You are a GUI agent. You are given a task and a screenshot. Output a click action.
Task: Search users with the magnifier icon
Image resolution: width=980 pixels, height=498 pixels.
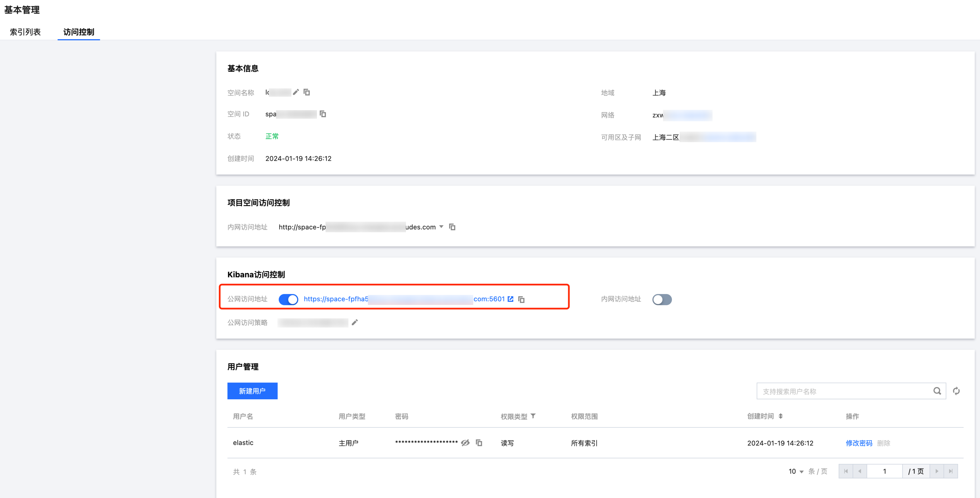(x=937, y=391)
